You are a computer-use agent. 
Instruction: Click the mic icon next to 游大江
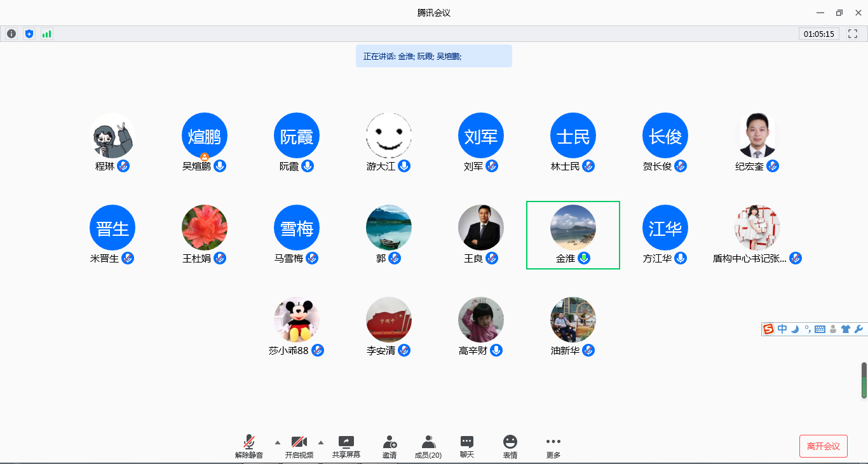pos(404,166)
